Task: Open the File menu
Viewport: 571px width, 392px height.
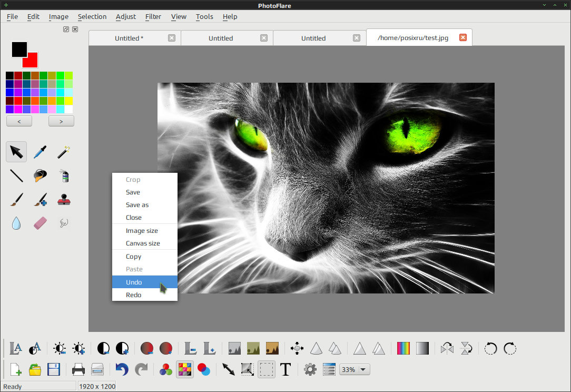Action: (x=13, y=16)
